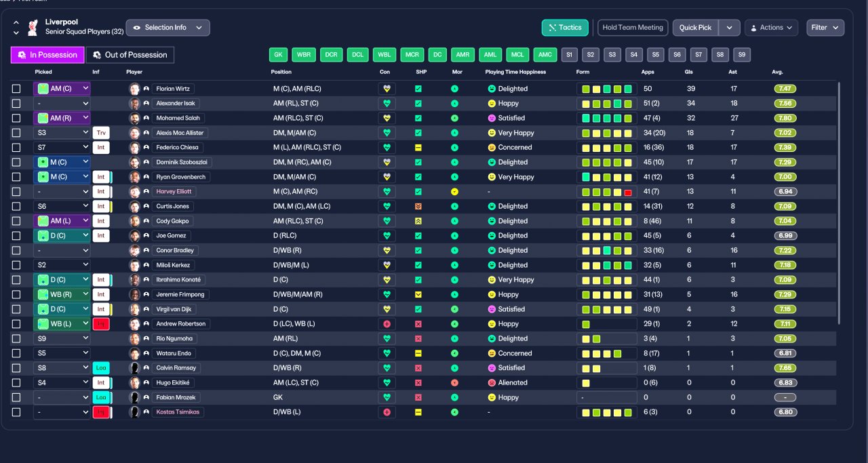
Task: Open the Actions dropdown
Action: pyautogui.click(x=771, y=28)
